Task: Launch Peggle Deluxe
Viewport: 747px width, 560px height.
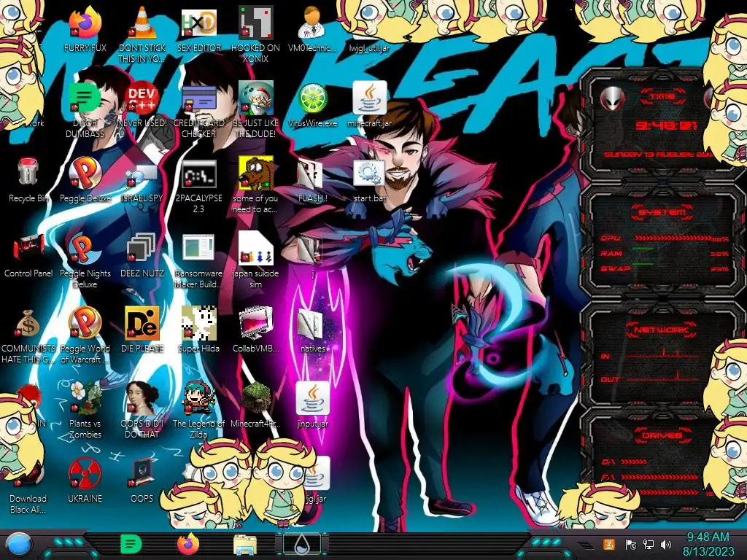Action: pyautogui.click(x=85, y=172)
